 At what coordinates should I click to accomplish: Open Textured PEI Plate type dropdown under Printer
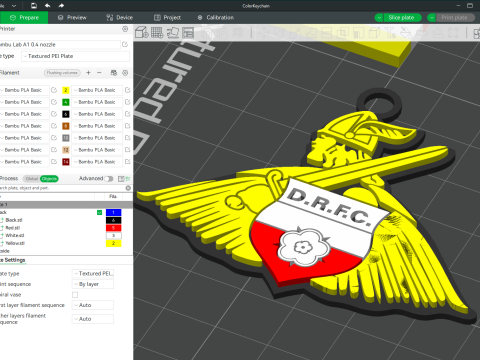pos(75,56)
